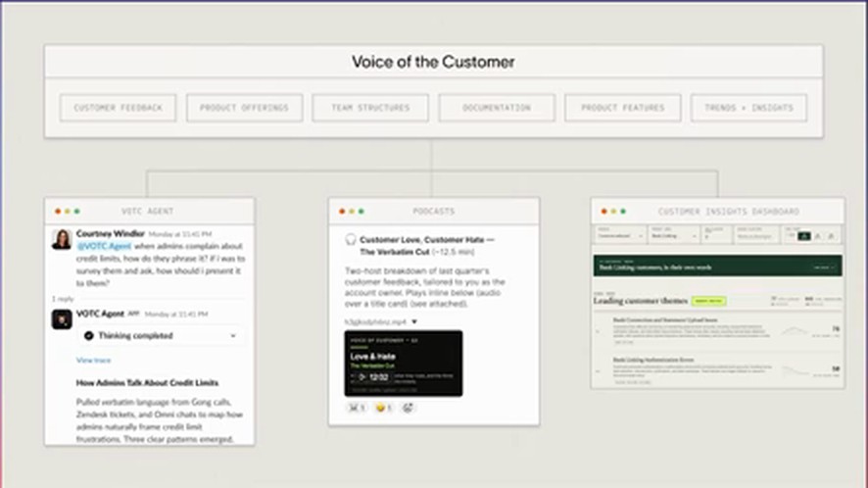Open the Love & Hate video thumbnail
Image resolution: width=868 pixels, height=488 pixels.
pos(404,364)
